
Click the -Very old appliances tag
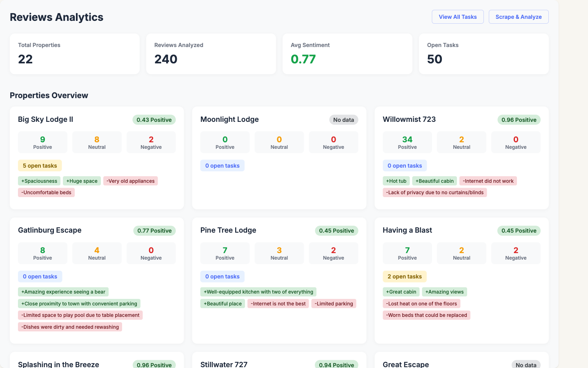coord(131,181)
